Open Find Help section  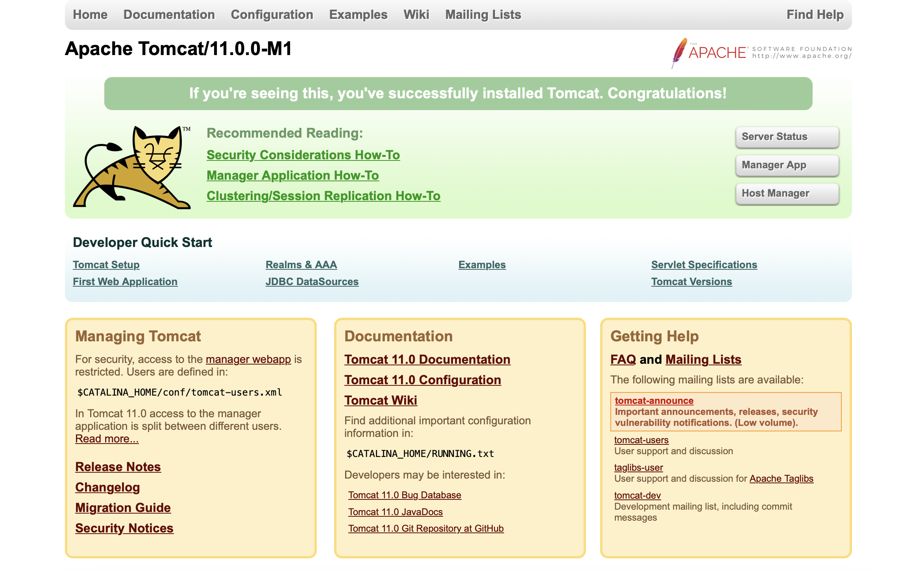pos(816,15)
